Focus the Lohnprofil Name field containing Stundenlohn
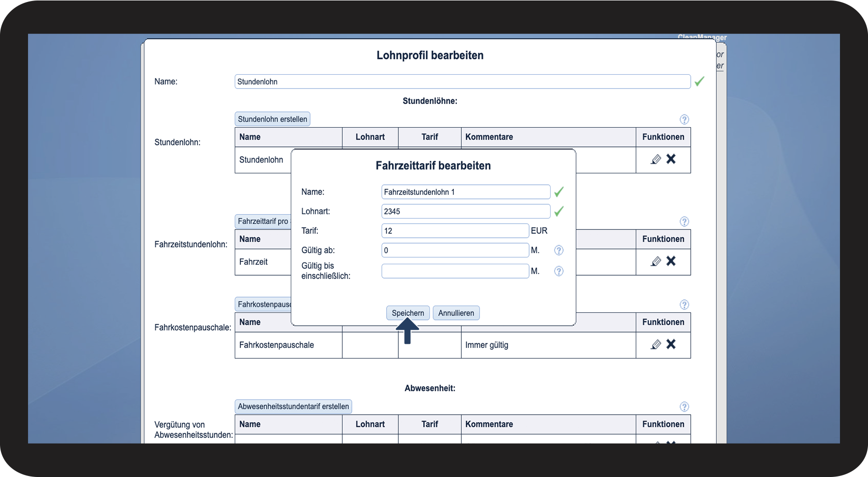The height and width of the screenshot is (477, 868). click(x=463, y=82)
